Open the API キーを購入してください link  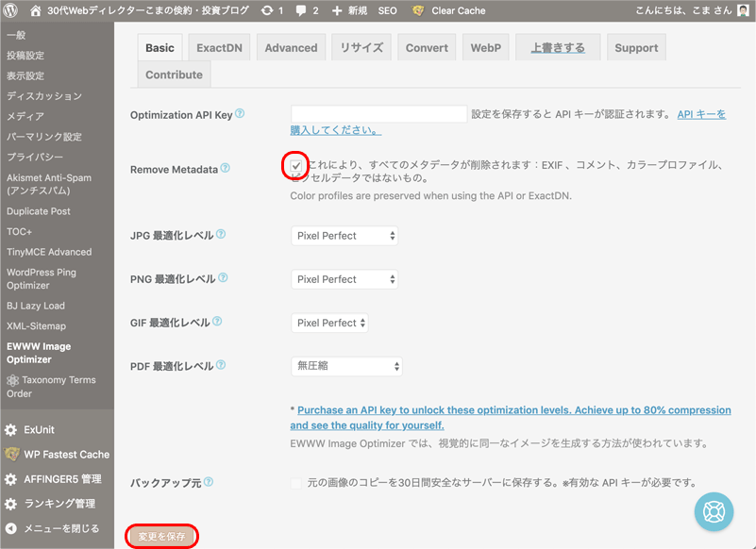pyautogui.click(x=701, y=114)
